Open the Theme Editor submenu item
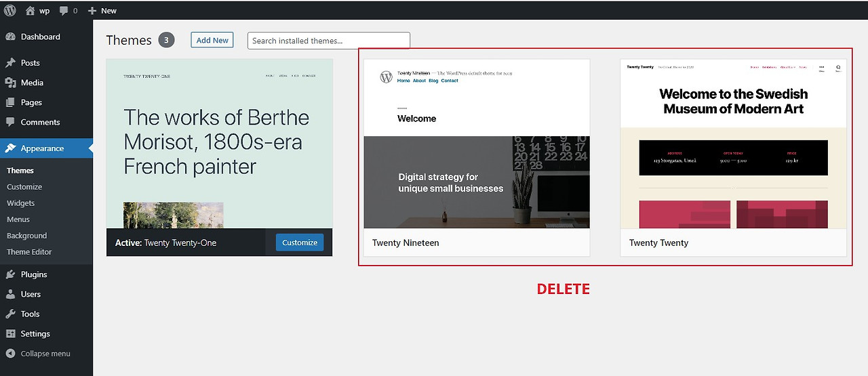The height and width of the screenshot is (376, 868). click(x=29, y=252)
